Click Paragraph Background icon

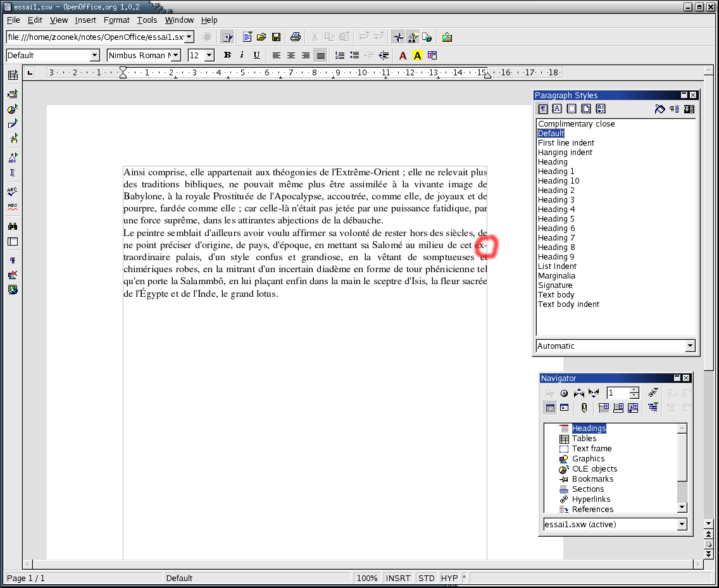pos(432,56)
